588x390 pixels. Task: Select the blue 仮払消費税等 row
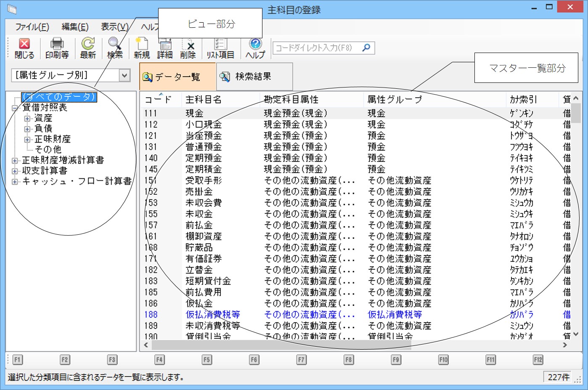(x=213, y=315)
